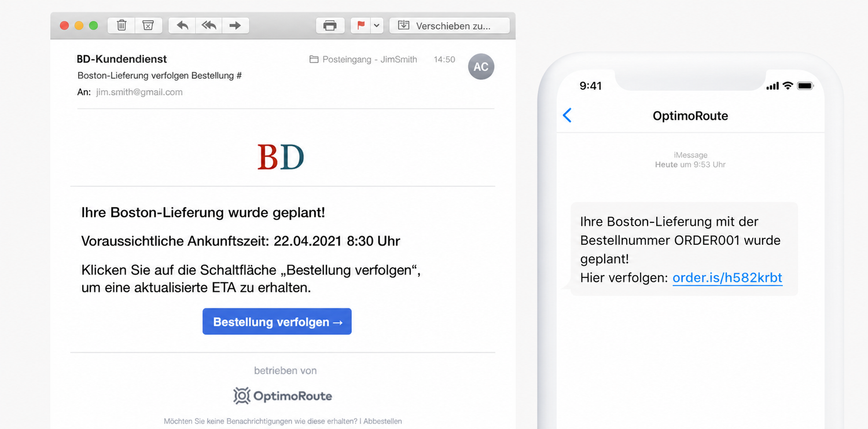Click the phone clock showing 9:41
The height and width of the screenshot is (429, 868).
(591, 86)
